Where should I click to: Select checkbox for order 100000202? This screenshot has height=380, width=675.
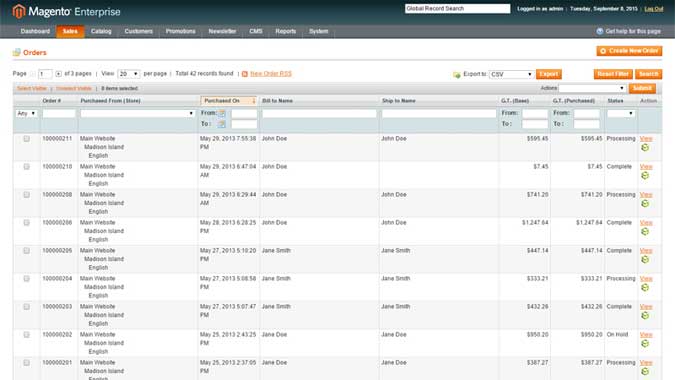point(27,334)
